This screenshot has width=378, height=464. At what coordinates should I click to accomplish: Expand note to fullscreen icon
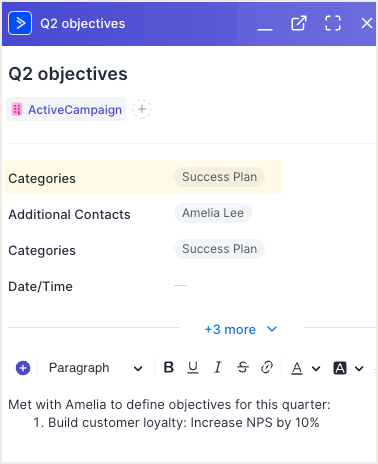tap(333, 23)
